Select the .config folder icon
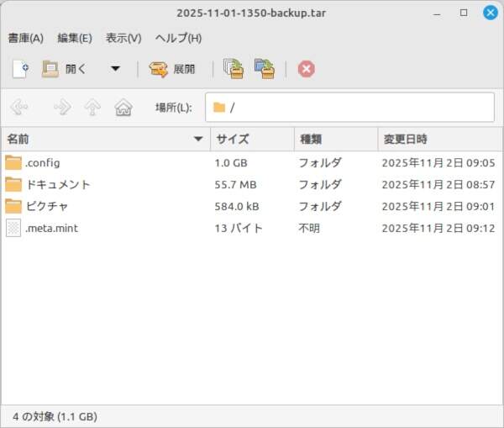This screenshot has height=428, width=504. 13,162
